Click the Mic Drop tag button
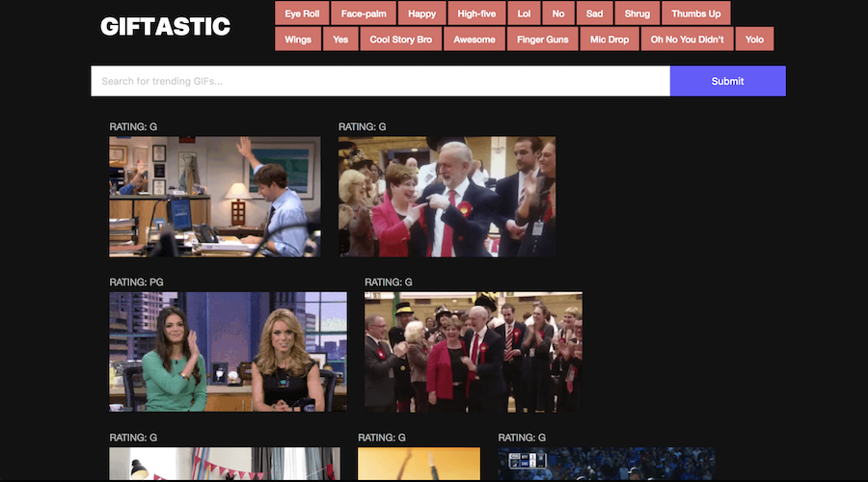This screenshot has height=482, width=868. [610, 40]
